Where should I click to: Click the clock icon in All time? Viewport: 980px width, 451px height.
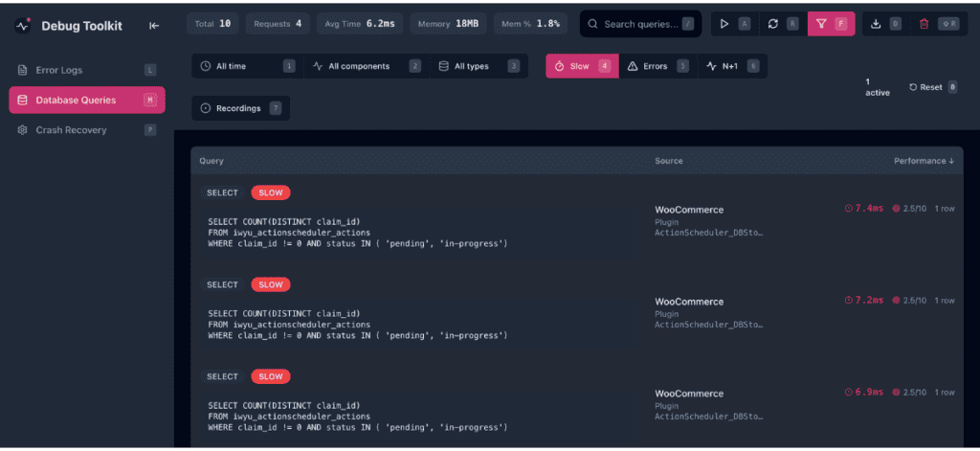[x=206, y=66]
